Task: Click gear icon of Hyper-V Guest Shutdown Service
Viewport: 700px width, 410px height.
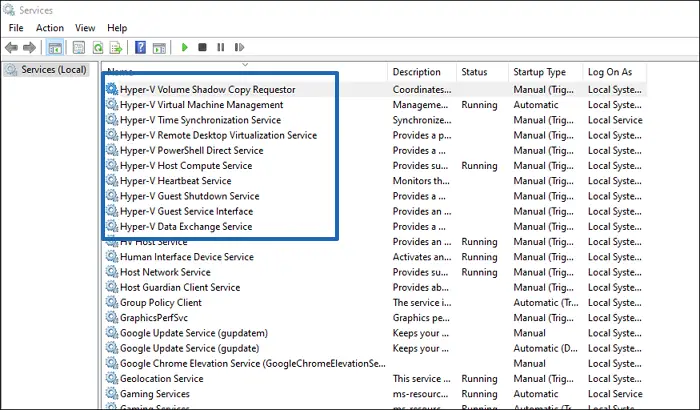Action: coord(112,196)
